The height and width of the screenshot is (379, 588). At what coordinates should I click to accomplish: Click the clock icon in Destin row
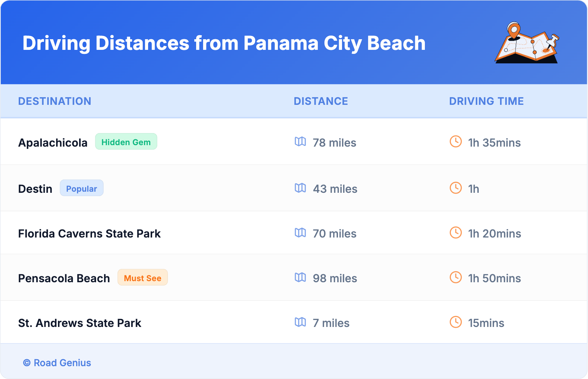(x=456, y=188)
